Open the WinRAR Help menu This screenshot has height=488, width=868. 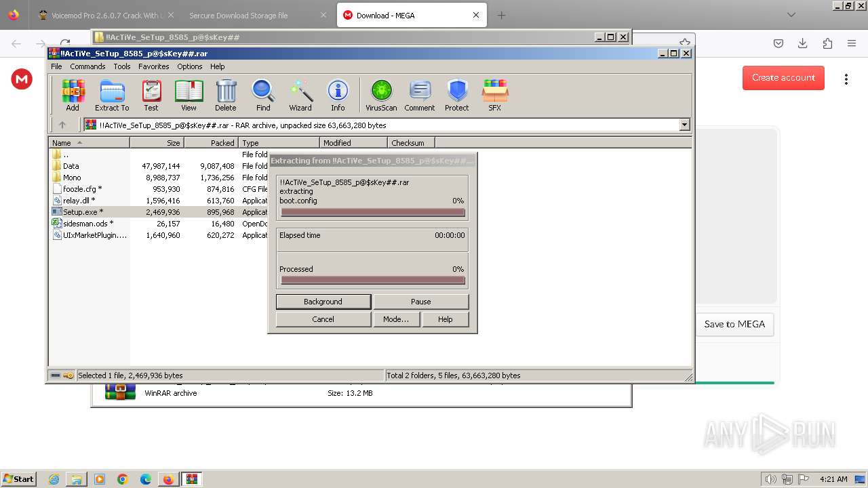pyautogui.click(x=218, y=66)
